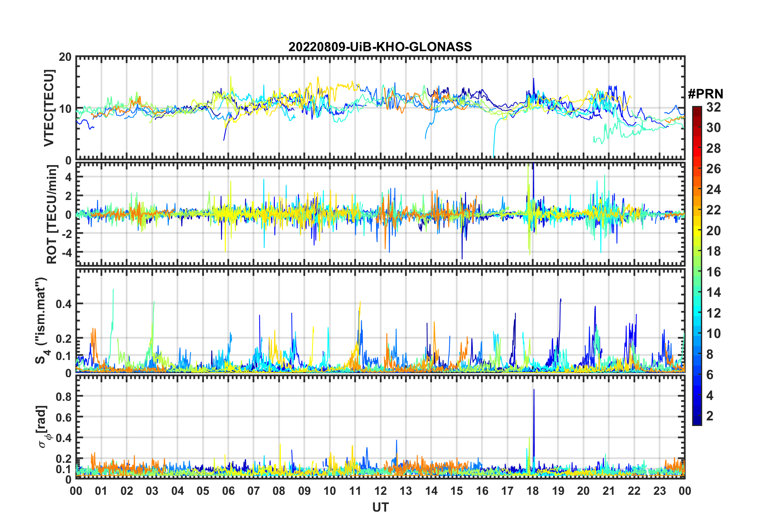Click the #PRN colorbar title
This screenshot has width=761, height=532.
(705, 94)
